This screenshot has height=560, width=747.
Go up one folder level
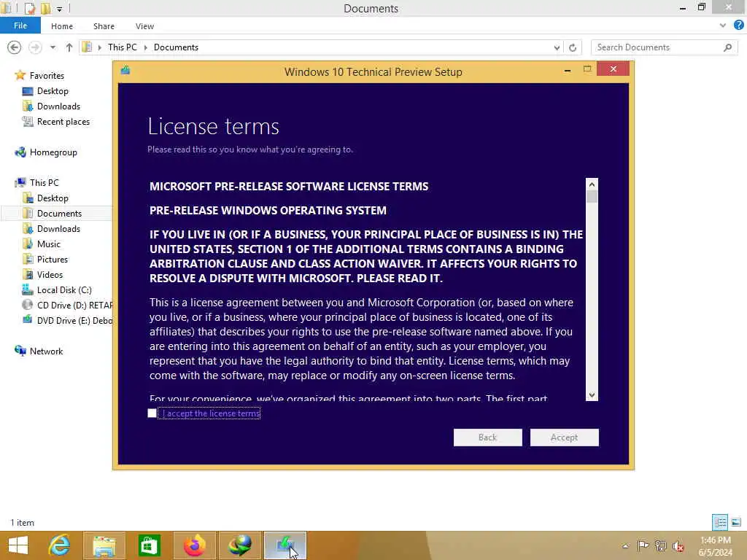(69, 47)
